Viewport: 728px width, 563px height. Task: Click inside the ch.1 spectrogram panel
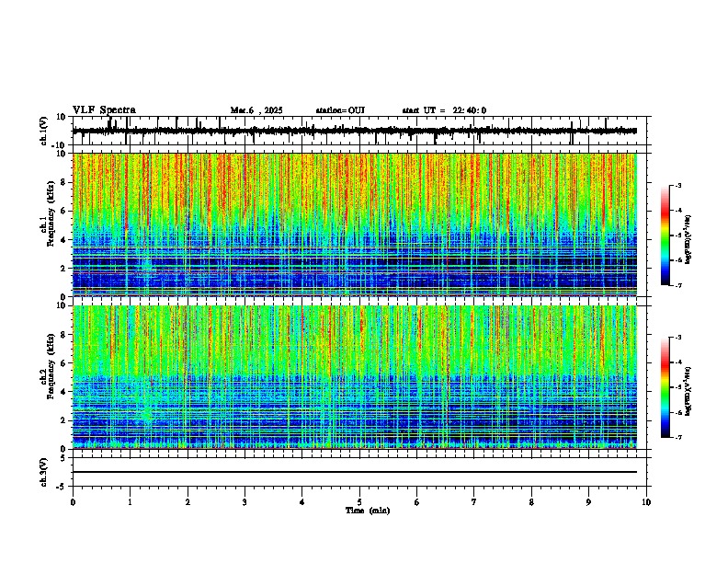tap(355, 224)
